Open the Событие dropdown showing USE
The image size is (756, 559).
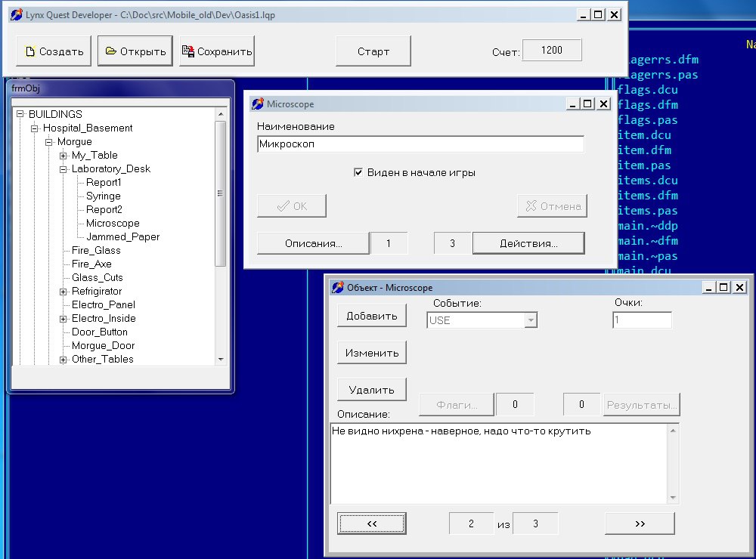pos(531,320)
